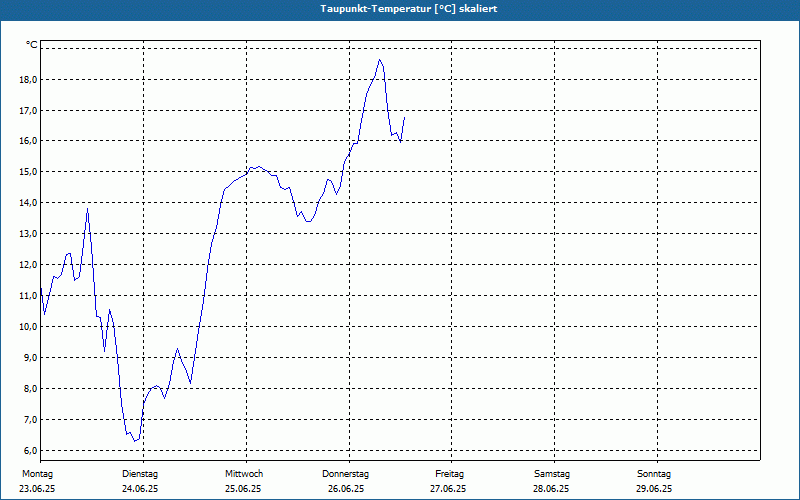Click the date 28.06.25
Image resolution: width=800 pixels, height=500 pixels.
(x=551, y=489)
